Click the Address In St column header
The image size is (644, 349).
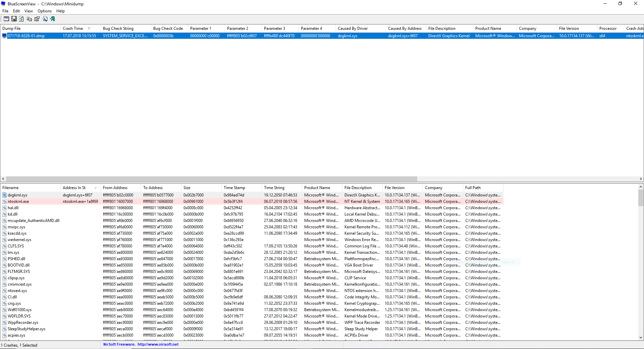tap(80, 188)
